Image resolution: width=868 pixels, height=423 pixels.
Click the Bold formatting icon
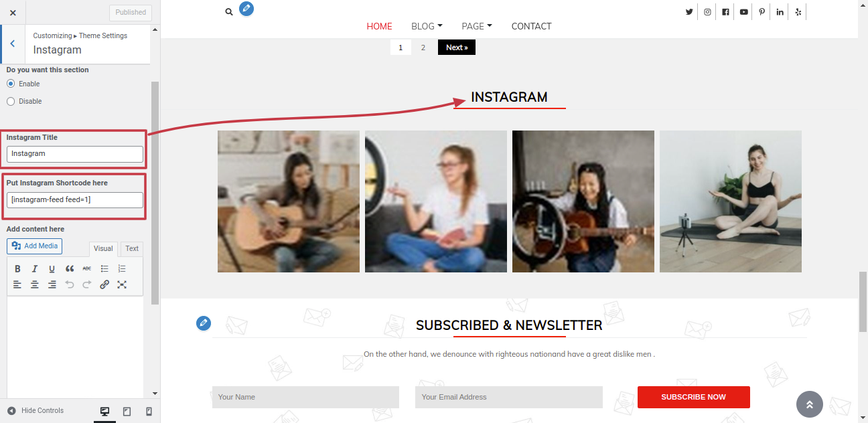tap(18, 268)
